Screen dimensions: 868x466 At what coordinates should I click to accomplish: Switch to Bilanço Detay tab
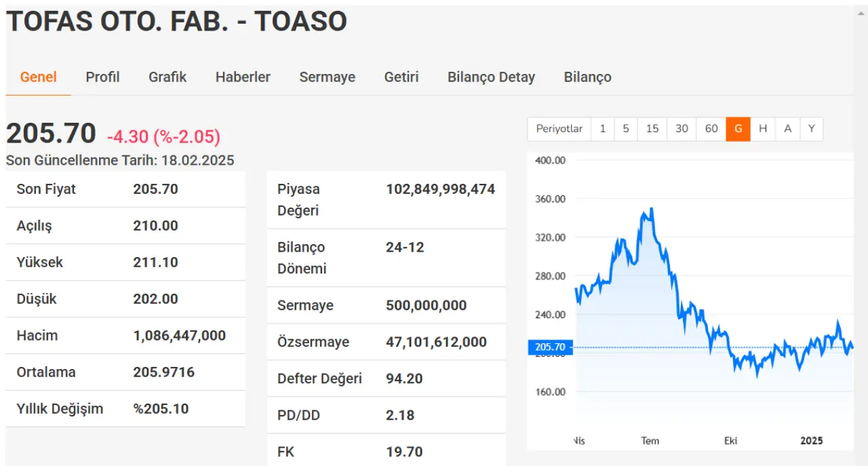coord(491,77)
